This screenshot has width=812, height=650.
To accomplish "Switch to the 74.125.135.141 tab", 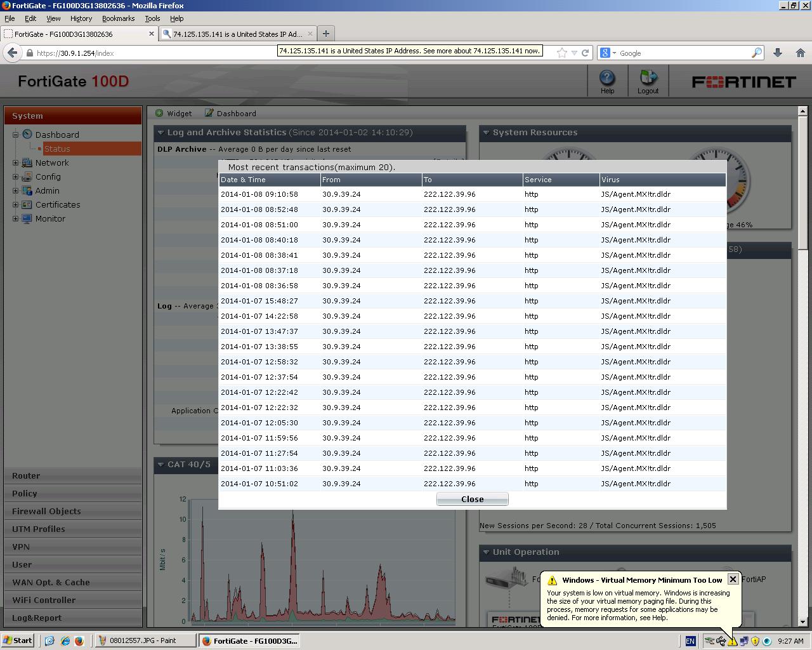I will [x=237, y=34].
